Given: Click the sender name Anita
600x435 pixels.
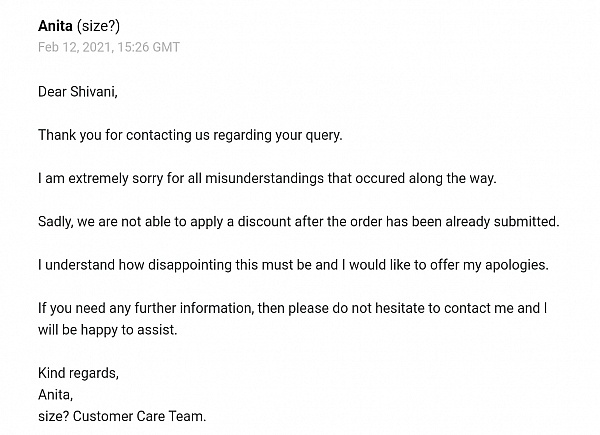Looking at the screenshot, I should 55,26.
